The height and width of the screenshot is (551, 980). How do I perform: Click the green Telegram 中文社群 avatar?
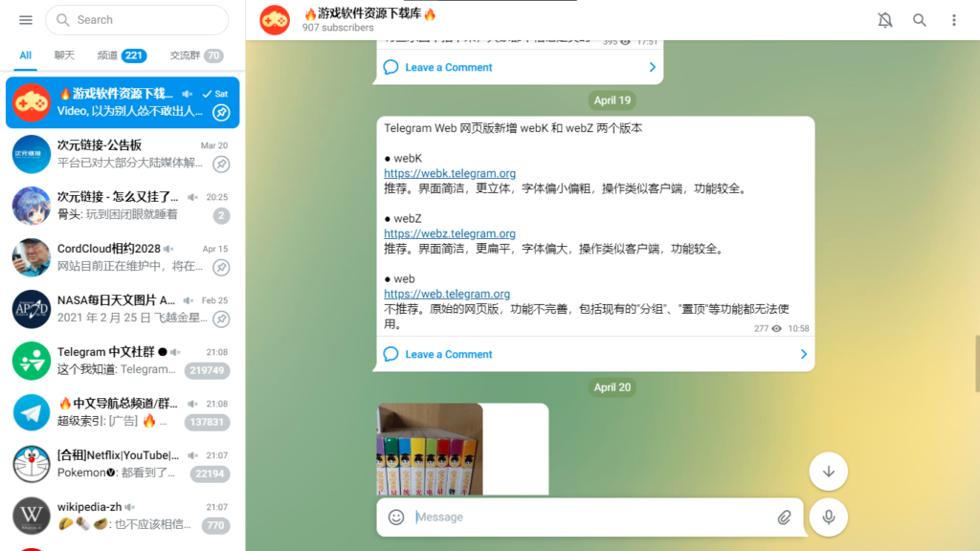point(32,361)
